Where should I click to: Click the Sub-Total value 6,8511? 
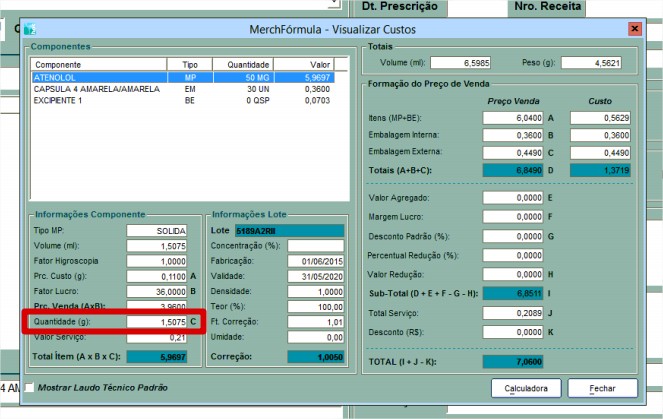[x=513, y=293]
